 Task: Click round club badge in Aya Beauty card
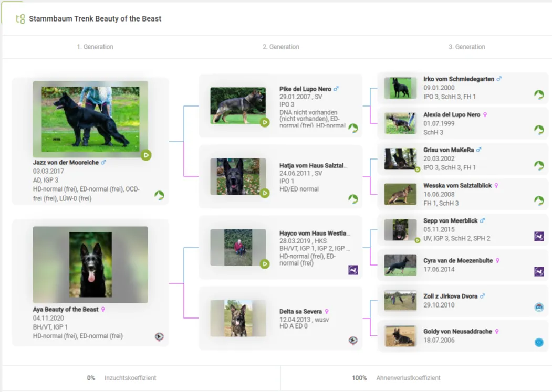pos(159,337)
